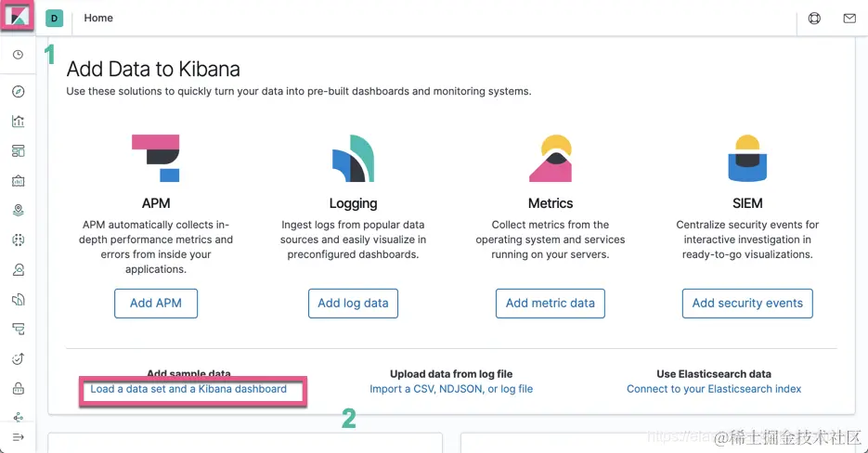Click the Home breadcrumb
This screenshot has width=868, height=453.
pyautogui.click(x=98, y=18)
